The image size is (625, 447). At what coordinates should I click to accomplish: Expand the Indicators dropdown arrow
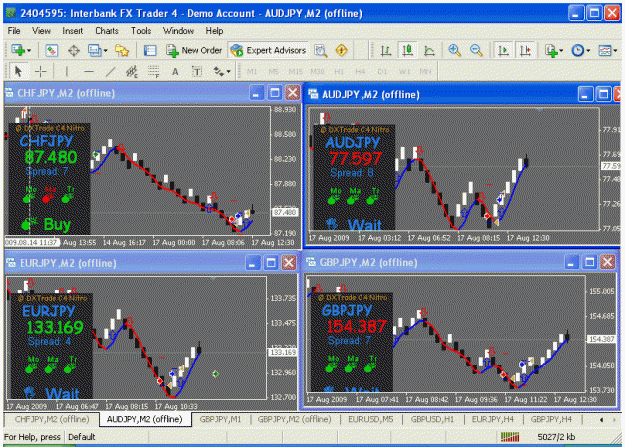coord(561,51)
